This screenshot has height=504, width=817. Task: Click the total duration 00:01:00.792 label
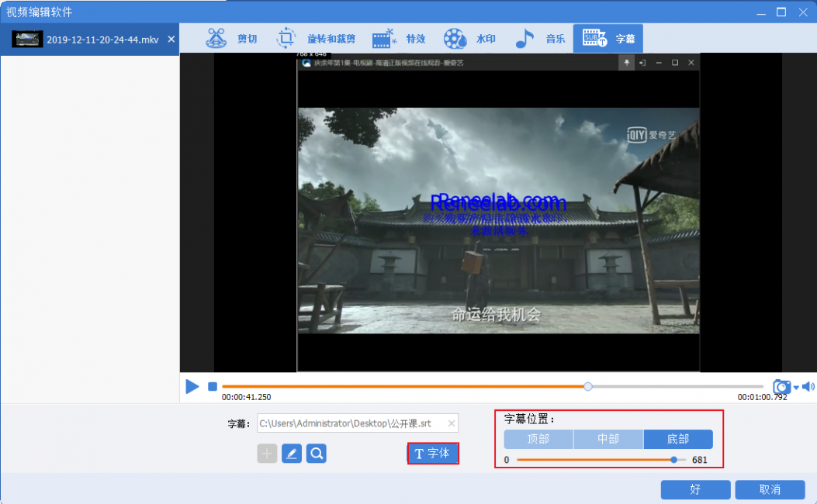pos(762,397)
